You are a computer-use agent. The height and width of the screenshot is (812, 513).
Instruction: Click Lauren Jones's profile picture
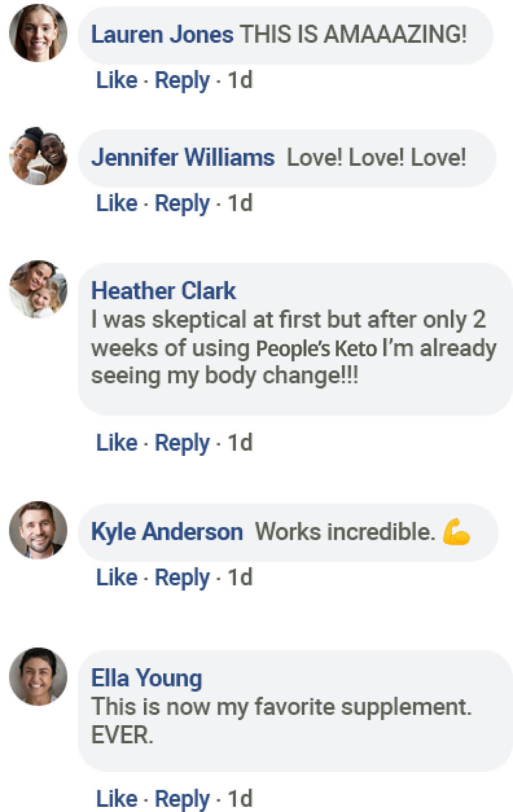pyautogui.click(x=38, y=33)
